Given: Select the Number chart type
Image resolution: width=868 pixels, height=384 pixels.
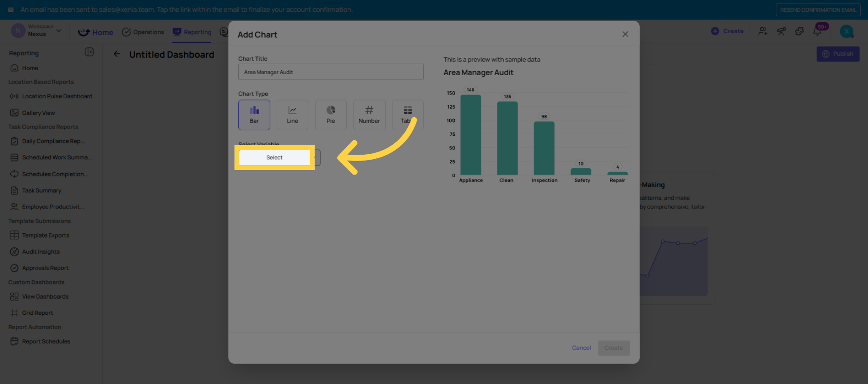Looking at the screenshot, I should point(369,115).
